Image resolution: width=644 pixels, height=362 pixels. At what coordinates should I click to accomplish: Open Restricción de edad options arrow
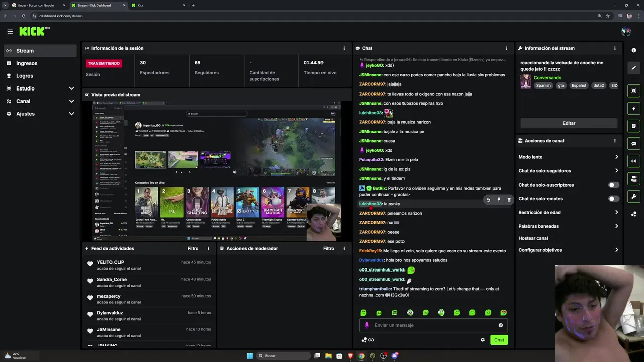click(x=616, y=212)
